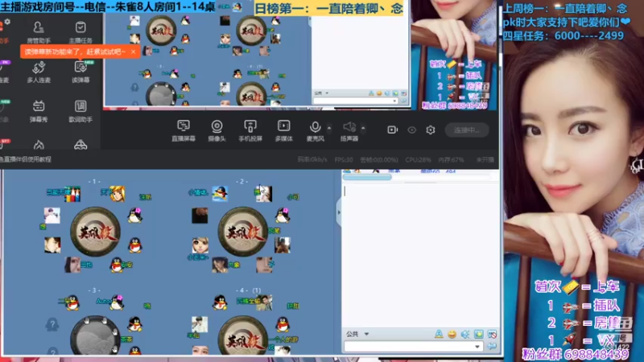
Task: Click the empty ghost seat at table 3
Action: coord(52,325)
